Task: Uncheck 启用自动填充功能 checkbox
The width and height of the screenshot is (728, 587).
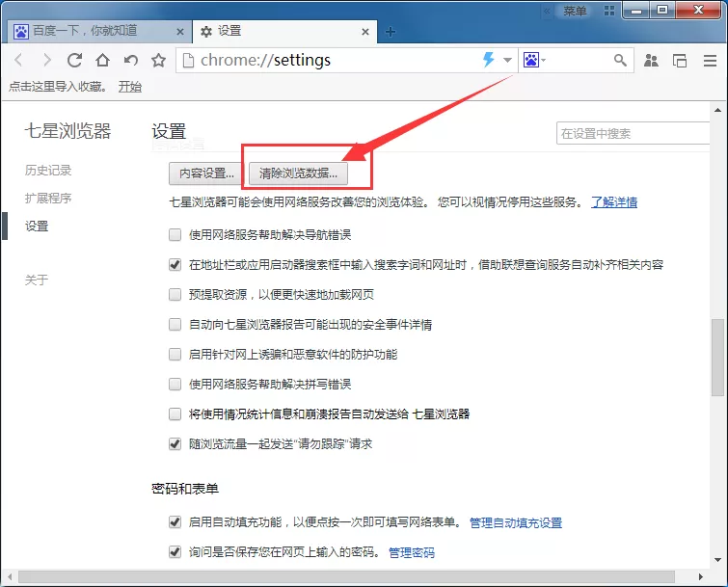Action: pyautogui.click(x=175, y=522)
